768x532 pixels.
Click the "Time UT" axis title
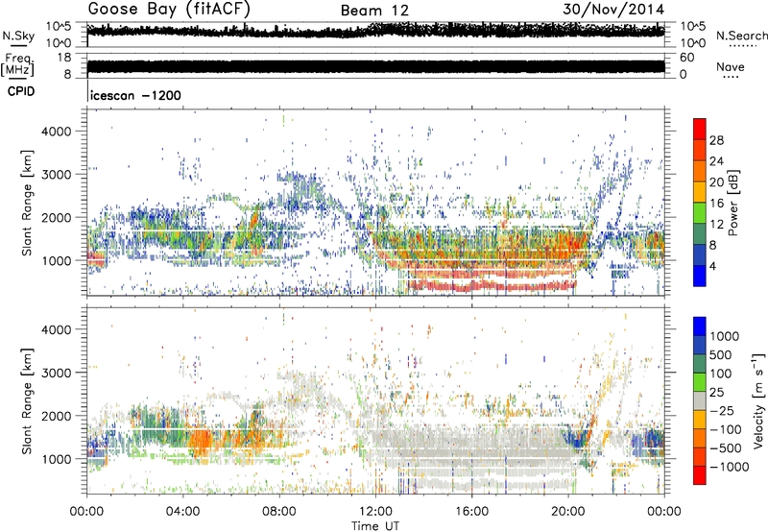click(375, 525)
